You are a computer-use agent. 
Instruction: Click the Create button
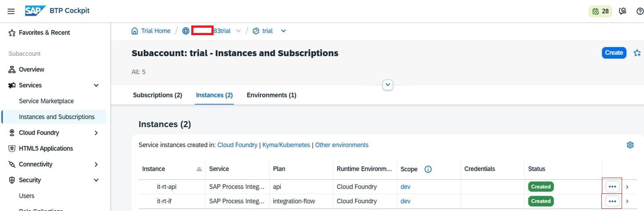pos(614,52)
